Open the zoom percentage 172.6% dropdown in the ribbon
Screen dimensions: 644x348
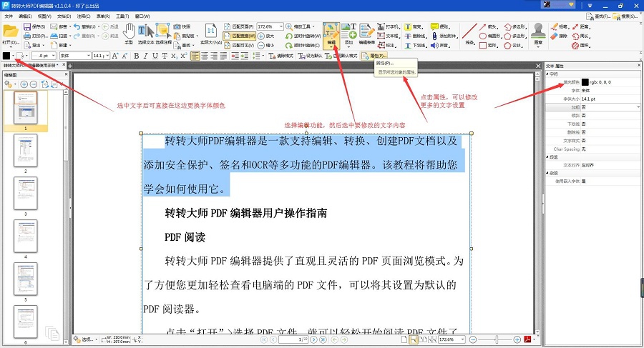point(281,26)
